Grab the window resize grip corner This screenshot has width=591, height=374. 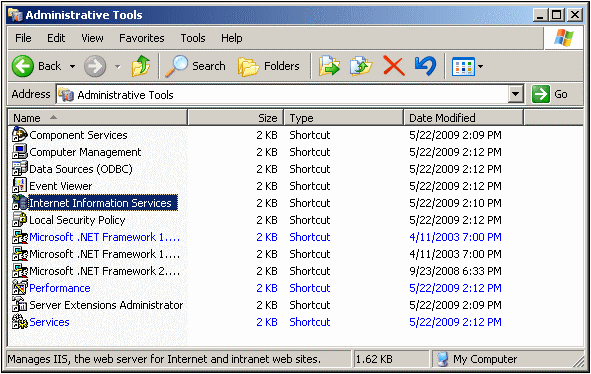point(578,362)
